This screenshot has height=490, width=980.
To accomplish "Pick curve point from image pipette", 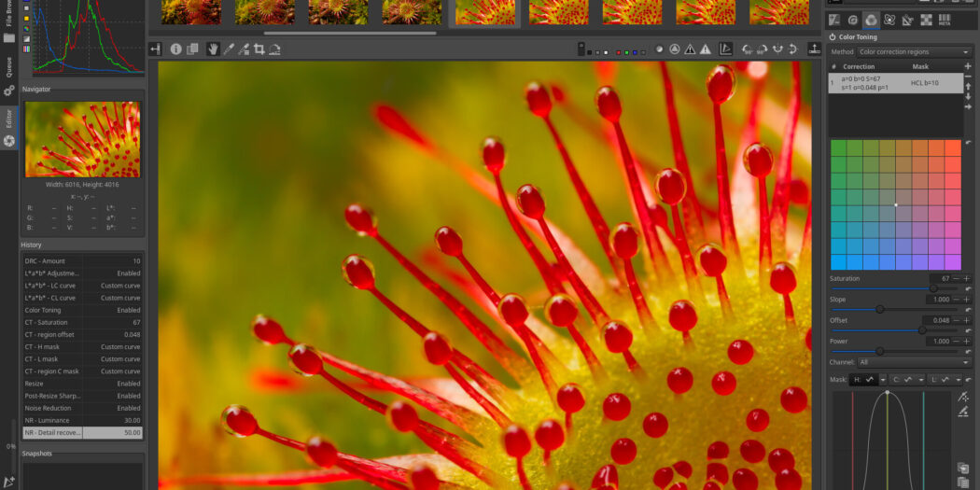I will point(963,397).
